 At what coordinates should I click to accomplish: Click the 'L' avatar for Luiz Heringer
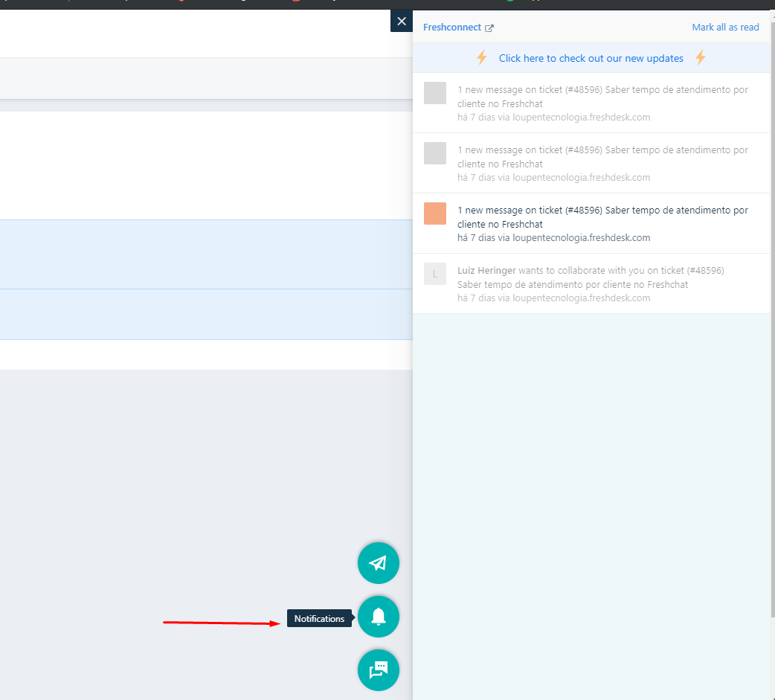(x=435, y=274)
